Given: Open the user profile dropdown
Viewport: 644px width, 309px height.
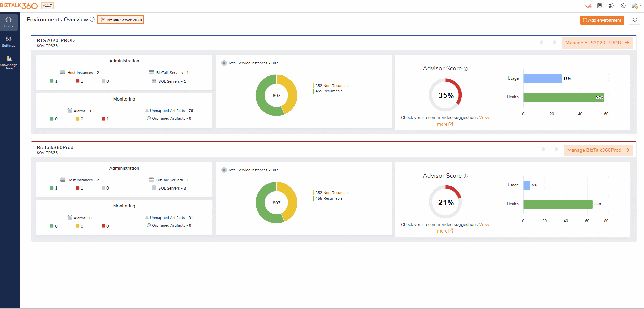Looking at the screenshot, I should point(636,6).
